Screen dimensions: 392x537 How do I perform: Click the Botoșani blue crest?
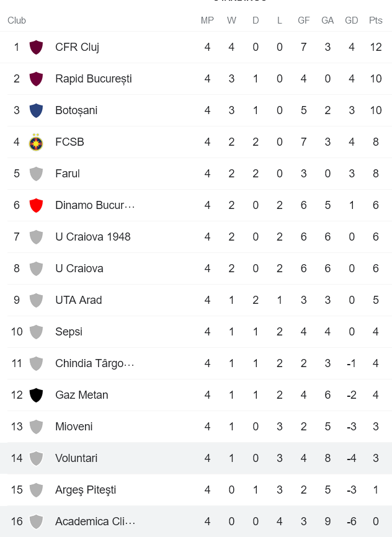[x=36, y=110]
